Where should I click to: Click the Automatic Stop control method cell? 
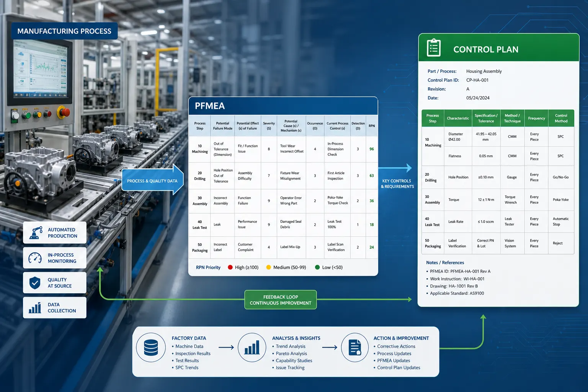[x=561, y=222]
